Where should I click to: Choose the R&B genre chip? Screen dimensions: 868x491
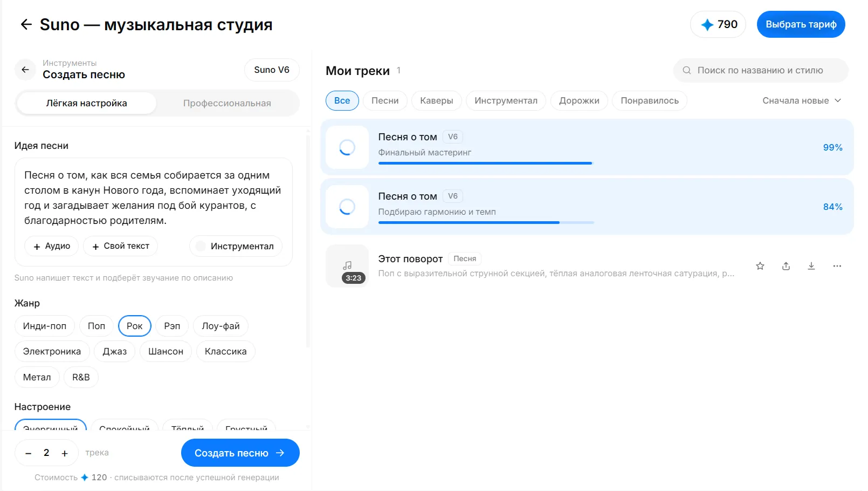pyautogui.click(x=81, y=377)
